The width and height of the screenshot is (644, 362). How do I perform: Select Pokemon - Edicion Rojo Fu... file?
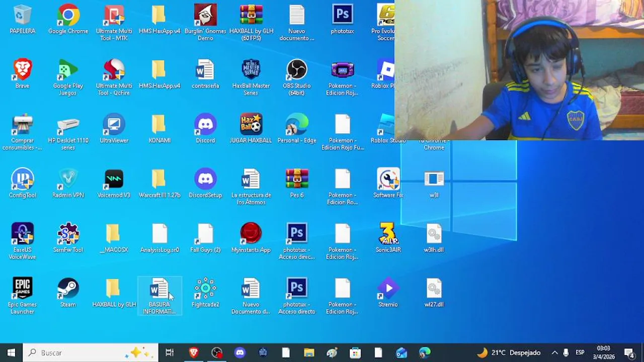(343, 133)
